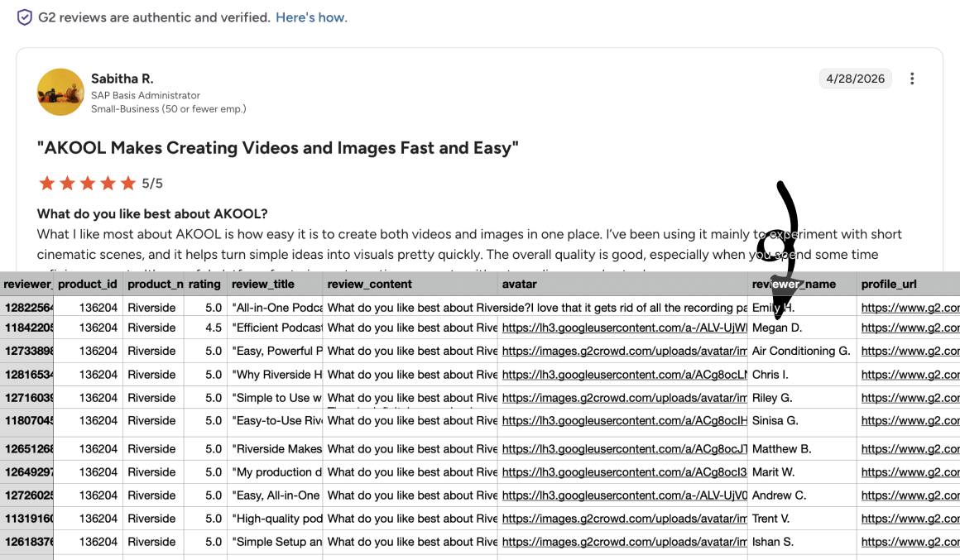The image size is (960, 560).
Task: Click the reviewer name Sabitha R.
Action: point(122,79)
